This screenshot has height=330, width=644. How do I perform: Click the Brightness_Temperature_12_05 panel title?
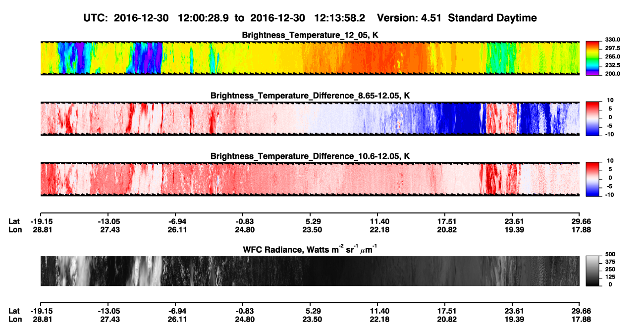310,36
